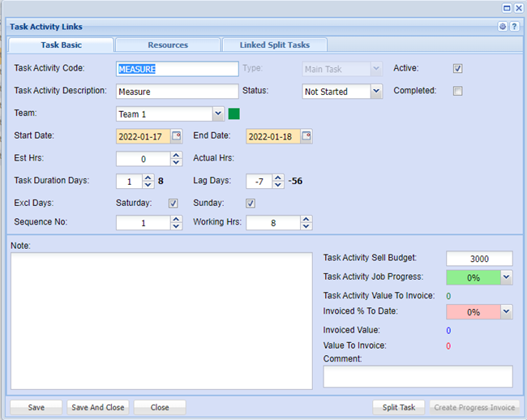Decrease Task Duration Days with down arrow
527x420 pixels.
148,186
